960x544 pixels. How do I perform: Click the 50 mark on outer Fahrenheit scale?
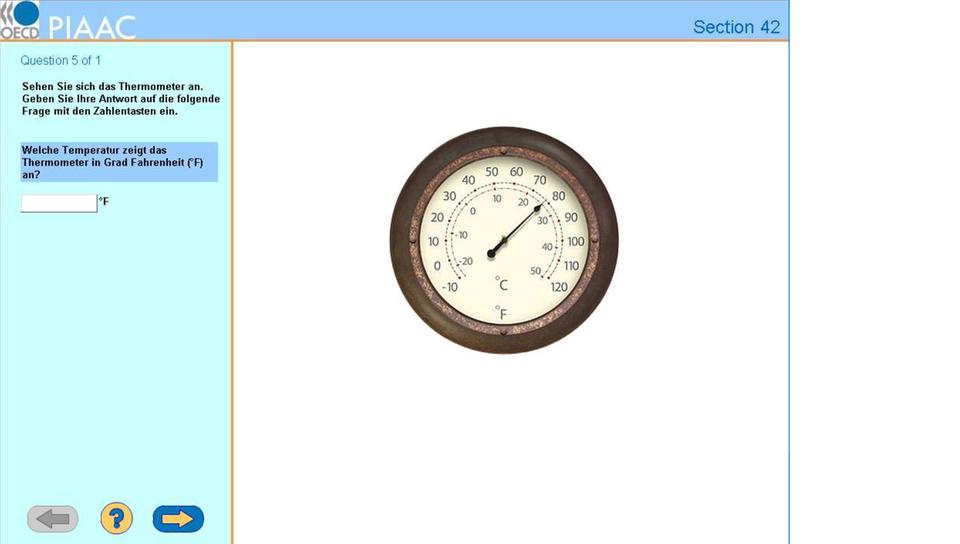click(492, 172)
